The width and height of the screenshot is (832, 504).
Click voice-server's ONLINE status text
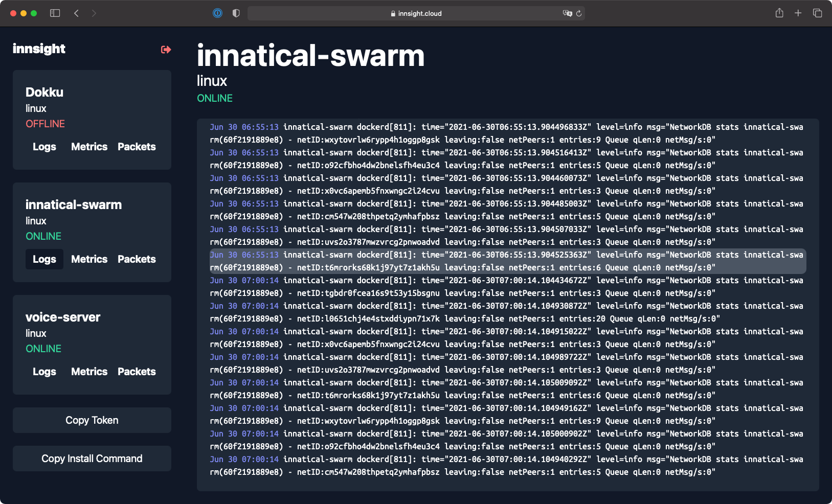tap(43, 349)
